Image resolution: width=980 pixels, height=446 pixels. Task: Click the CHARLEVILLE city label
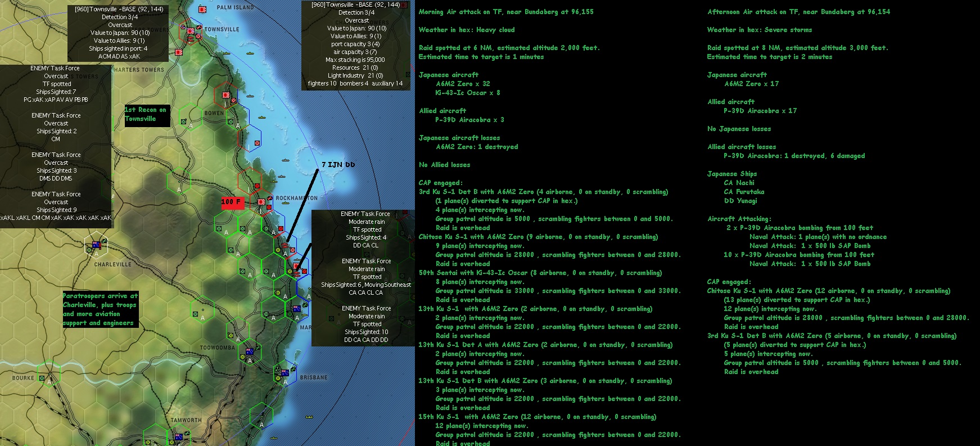tap(113, 264)
